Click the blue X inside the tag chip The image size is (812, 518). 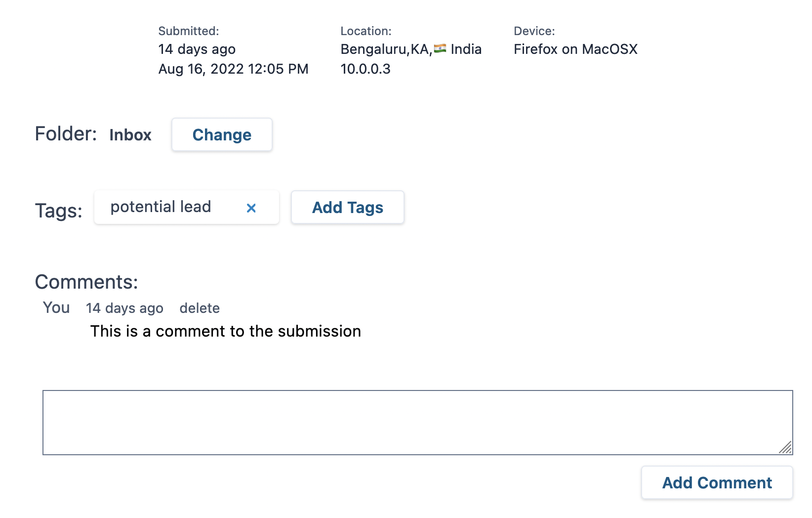pyautogui.click(x=251, y=208)
